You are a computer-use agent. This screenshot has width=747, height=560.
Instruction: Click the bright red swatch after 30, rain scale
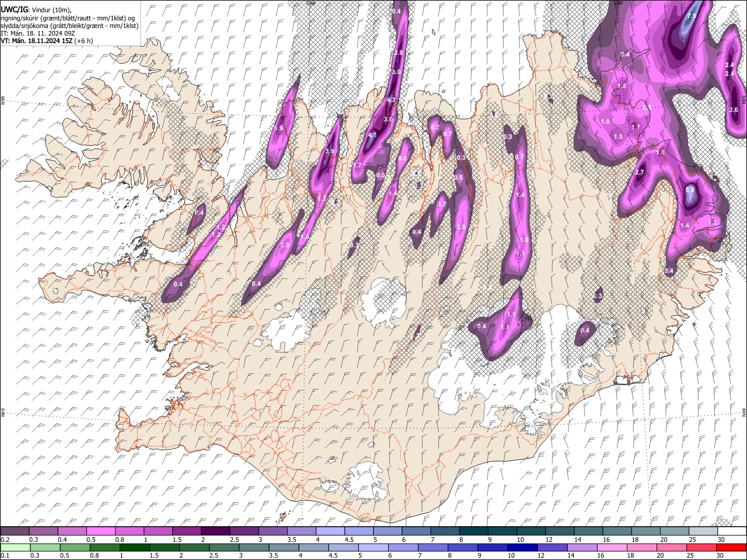point(731,547)
